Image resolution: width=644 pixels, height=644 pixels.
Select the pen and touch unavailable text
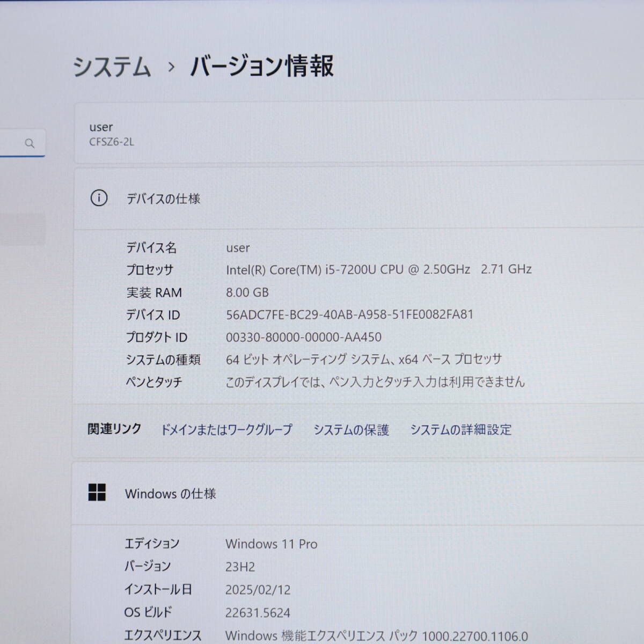pyautogui.click(x=375, y=382)
